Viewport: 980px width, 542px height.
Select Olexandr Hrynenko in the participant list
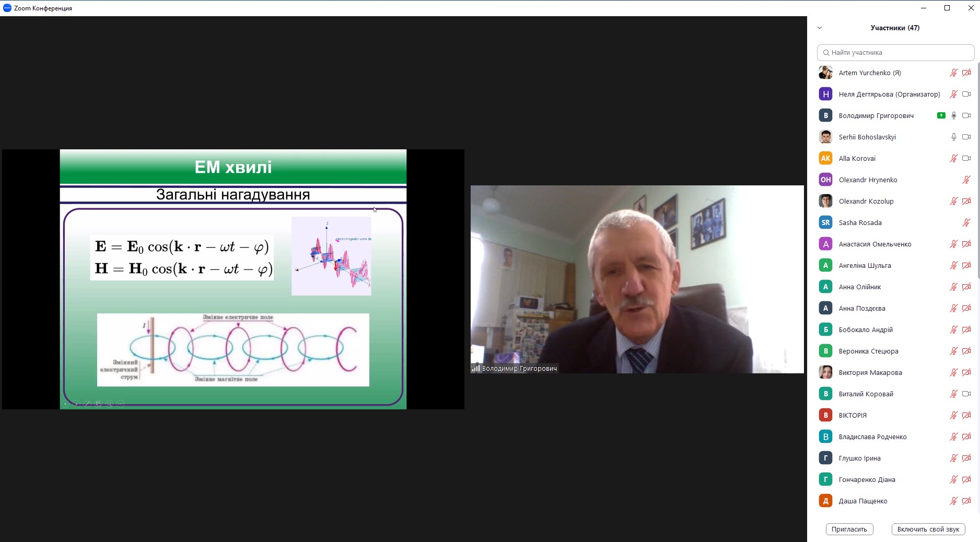[868, 180]
